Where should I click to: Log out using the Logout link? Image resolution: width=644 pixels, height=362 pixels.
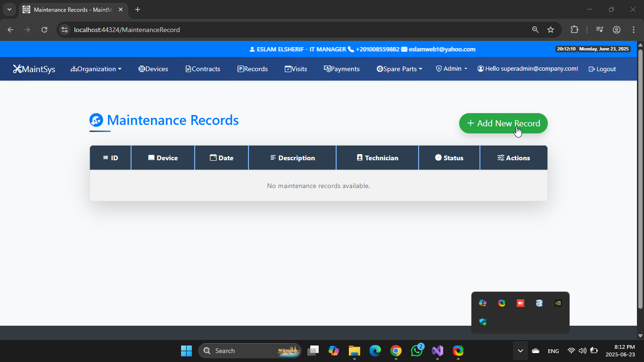click(603, 69)
